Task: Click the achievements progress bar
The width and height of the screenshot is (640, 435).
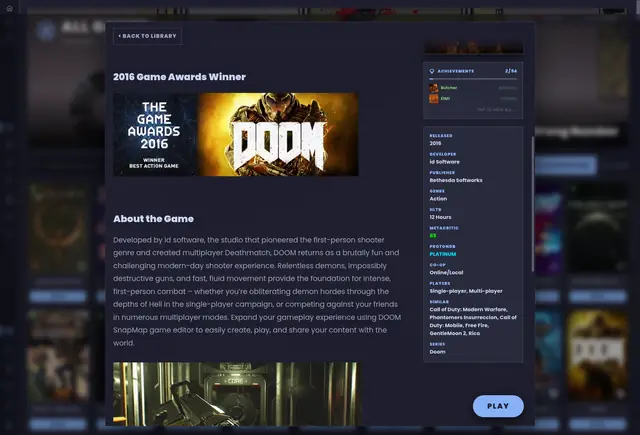Action: 473,79
